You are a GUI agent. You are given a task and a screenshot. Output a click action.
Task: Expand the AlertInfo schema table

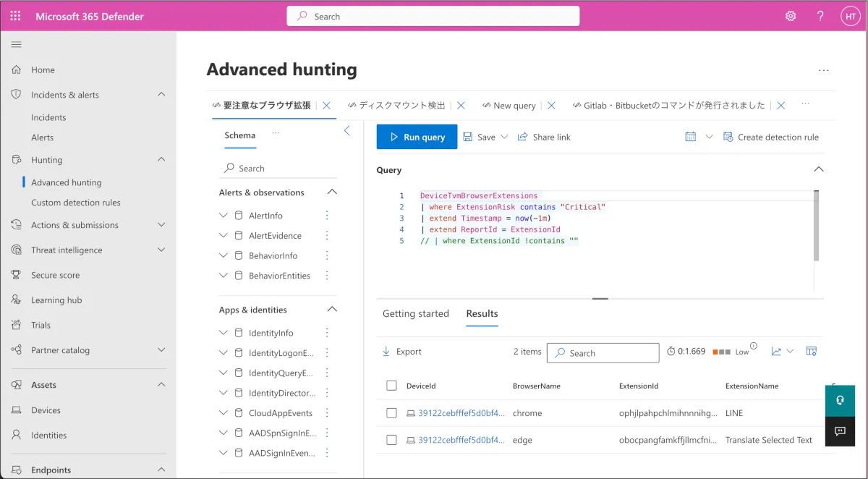[x=224, y=216]
